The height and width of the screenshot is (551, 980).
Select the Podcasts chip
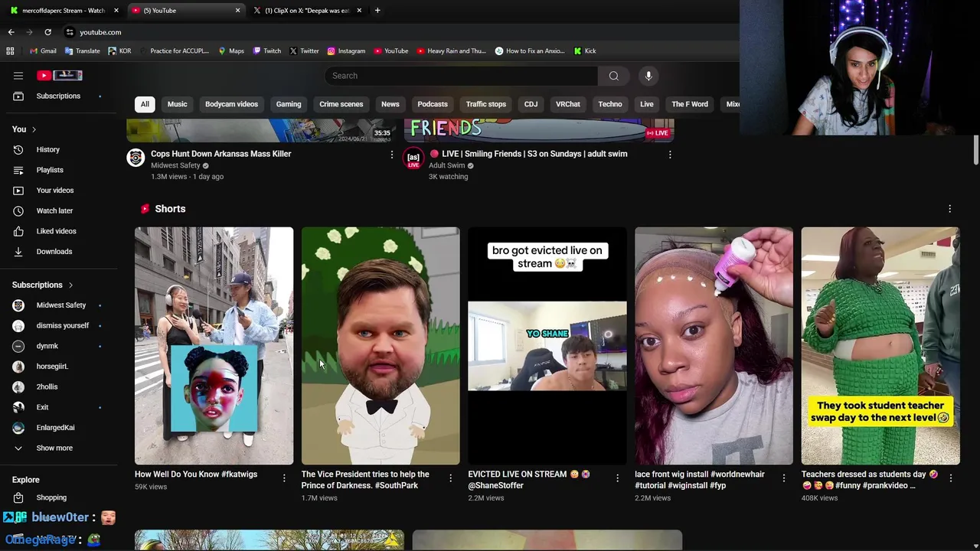coord(433,104)
